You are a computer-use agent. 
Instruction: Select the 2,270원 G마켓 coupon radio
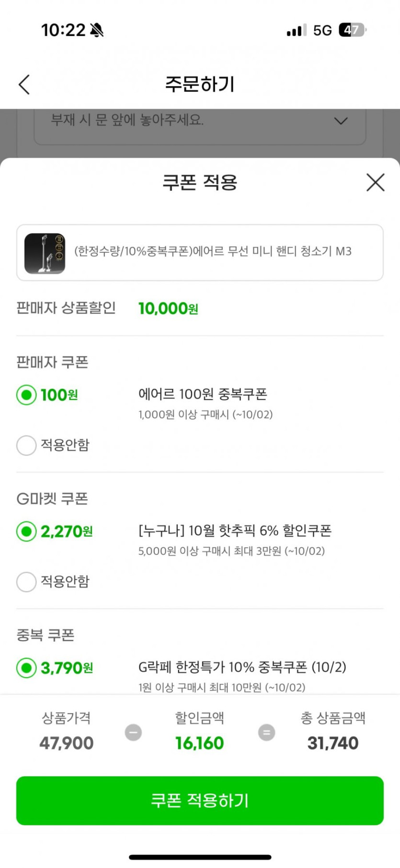coord(26,531)
